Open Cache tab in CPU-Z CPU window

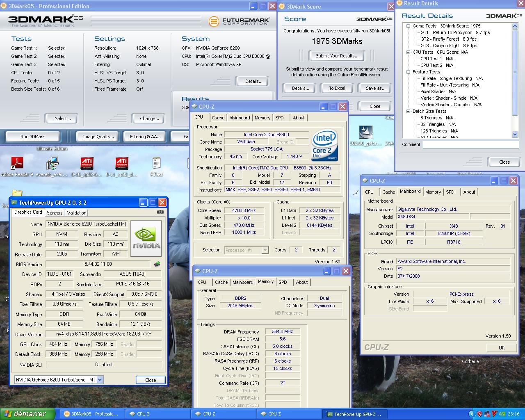coord(218,118)
